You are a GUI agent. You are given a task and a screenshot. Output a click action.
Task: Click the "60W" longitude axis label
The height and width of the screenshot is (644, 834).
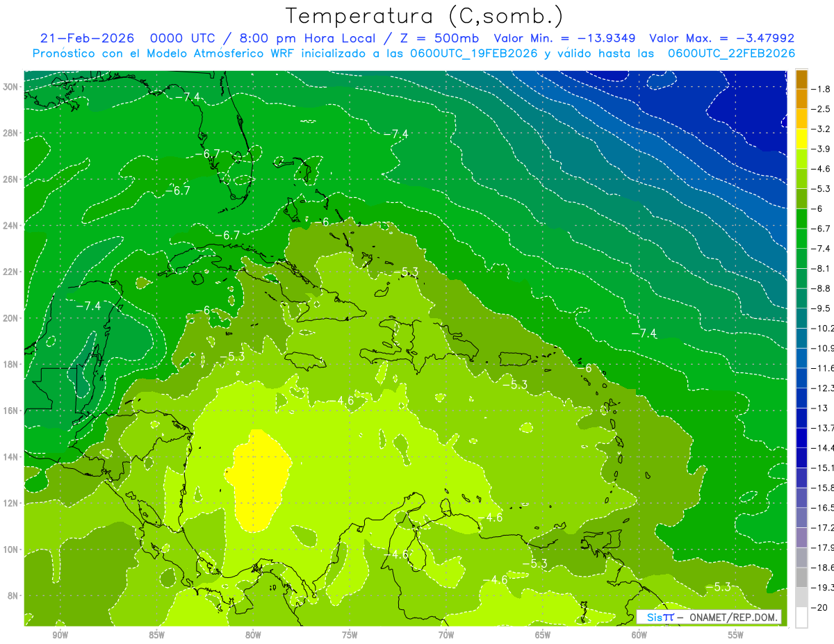pos(639,635)
